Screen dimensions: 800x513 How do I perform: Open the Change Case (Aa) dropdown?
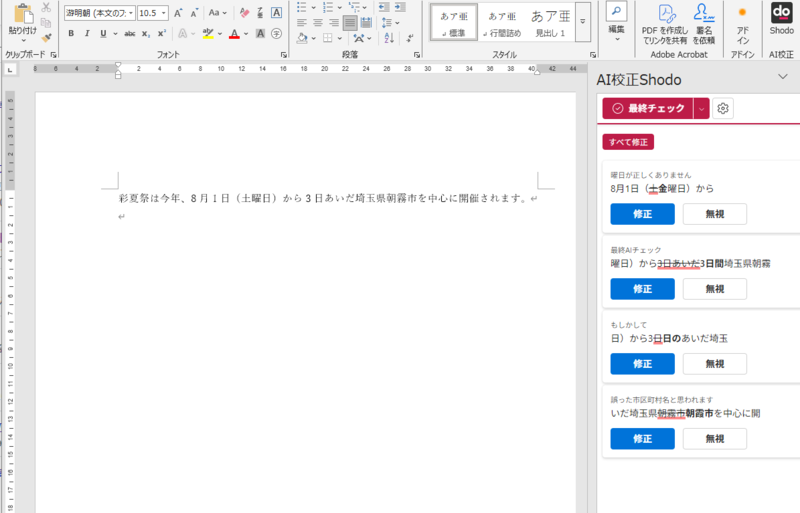[217, 13]
